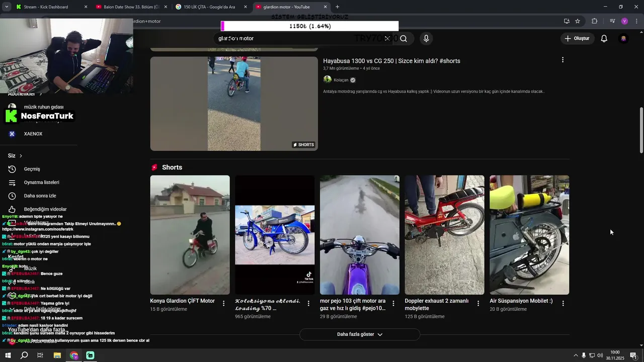Switch to Stream - Kick Dashboard tab
Image resolution: width=644 pixels, height=362 pixels.
51,7
